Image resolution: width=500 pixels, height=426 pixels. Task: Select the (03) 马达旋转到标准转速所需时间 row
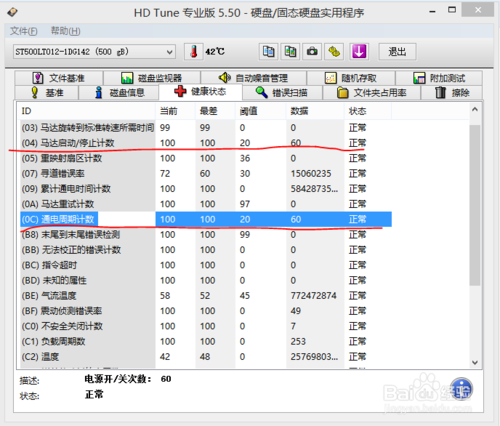pos(206,128)
